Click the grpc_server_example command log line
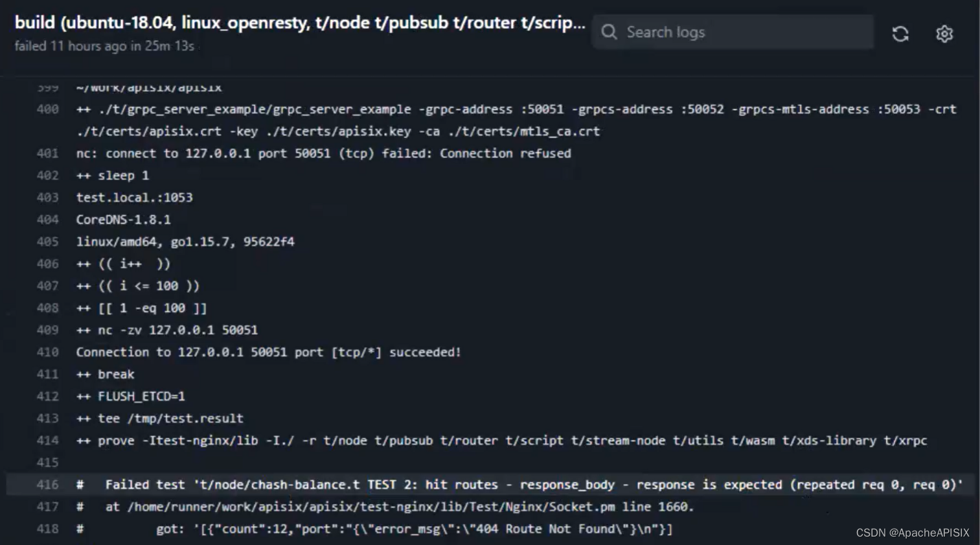The image size is (980, 545). 516,110
